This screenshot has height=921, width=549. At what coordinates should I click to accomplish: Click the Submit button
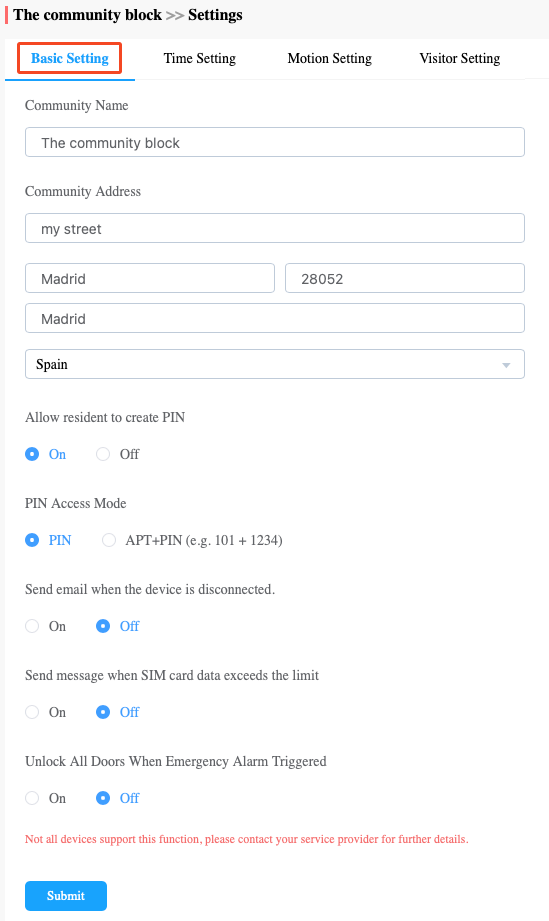[66, 896]
